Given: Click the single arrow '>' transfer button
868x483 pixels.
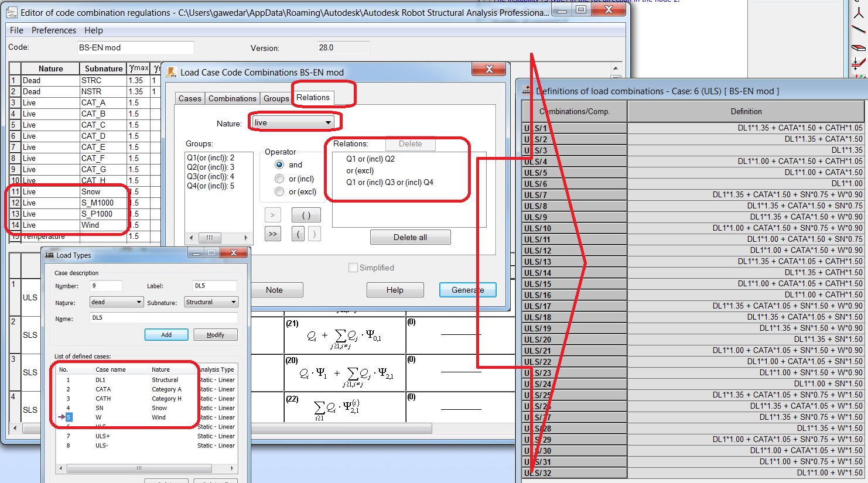Looking at the screenshot, I should pyautogui.click(x=272, y=215).
